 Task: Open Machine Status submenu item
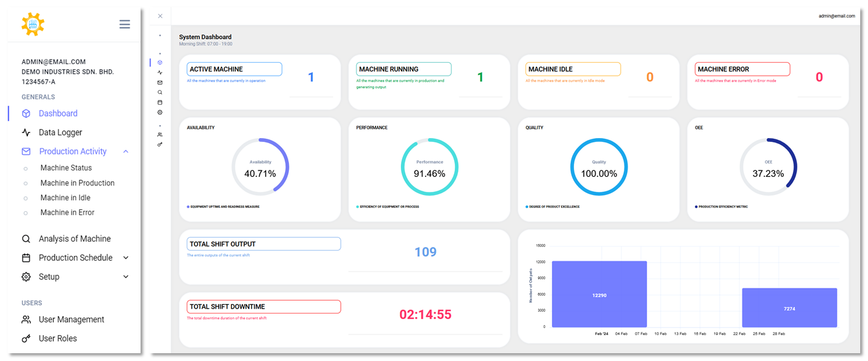coord(66,168)
